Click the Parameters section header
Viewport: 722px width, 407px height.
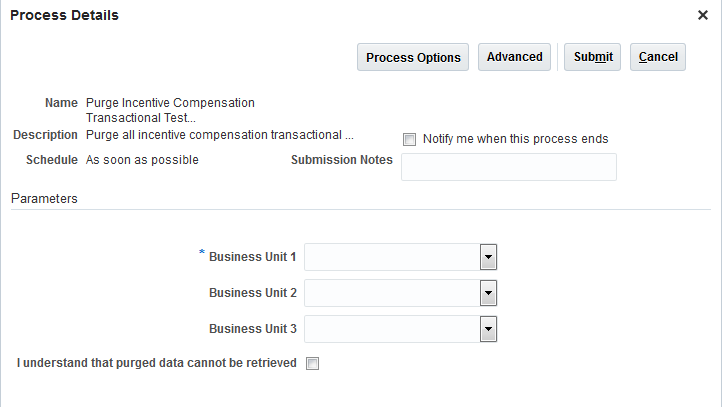[44, 198]
